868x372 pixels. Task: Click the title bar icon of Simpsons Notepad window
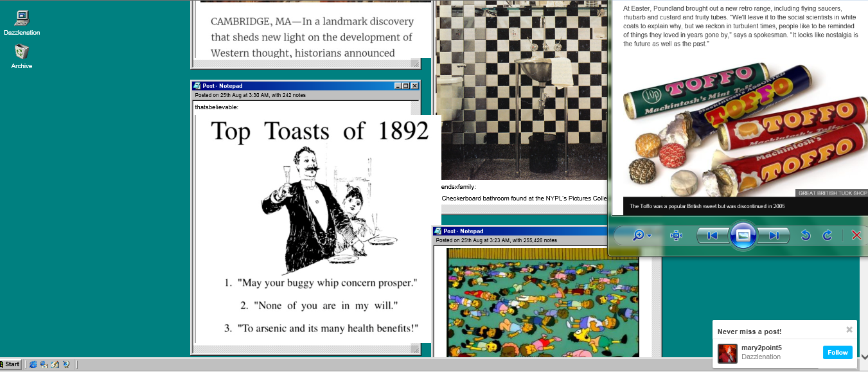pyautogui.click(x=438, y=231)
